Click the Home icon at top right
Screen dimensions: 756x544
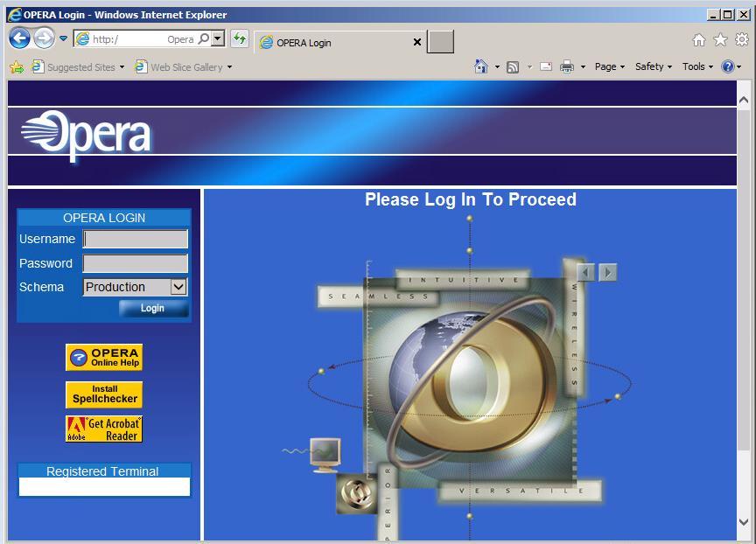pyautogui.click(x=698, y=39)
